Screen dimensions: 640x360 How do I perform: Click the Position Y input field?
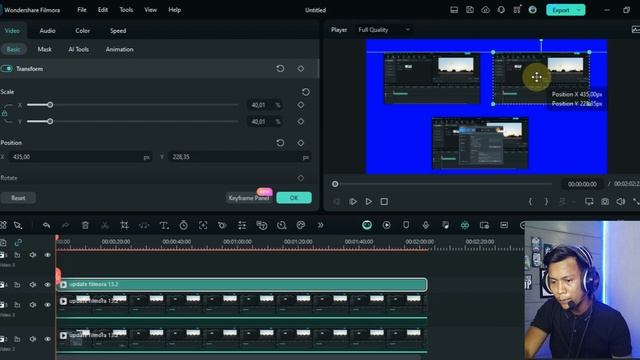click(240, 157)
